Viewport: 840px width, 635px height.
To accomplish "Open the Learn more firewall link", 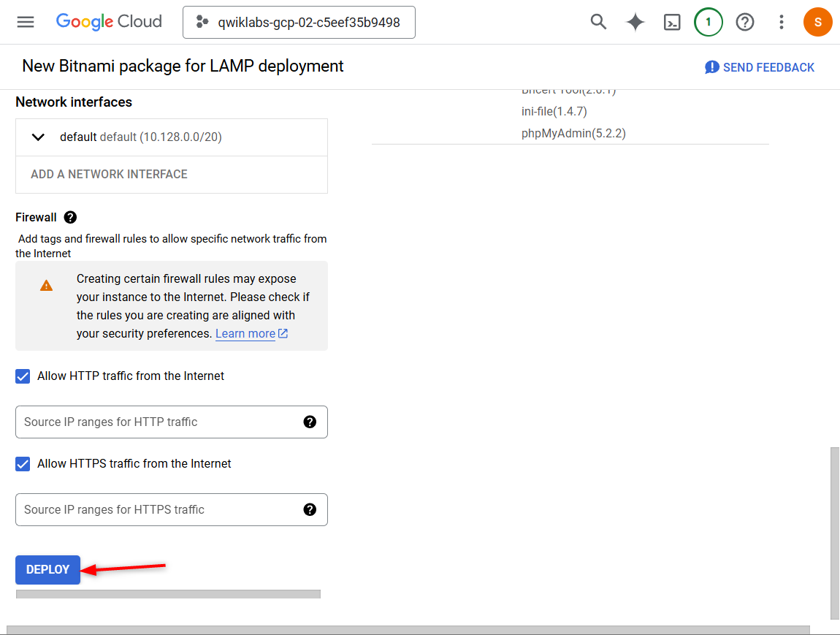I will pyautogui.click(x=252, y=333).
